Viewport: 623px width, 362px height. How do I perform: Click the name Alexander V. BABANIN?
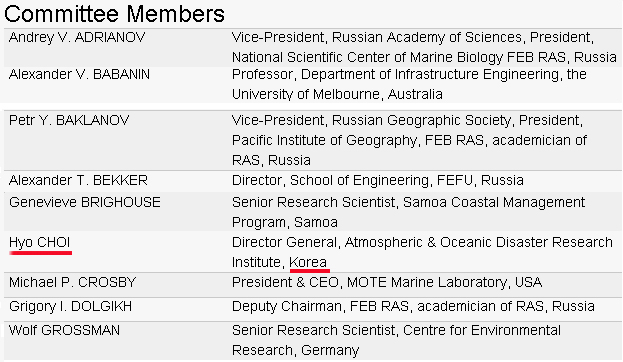pyautogui.click(x=79, y=74)
